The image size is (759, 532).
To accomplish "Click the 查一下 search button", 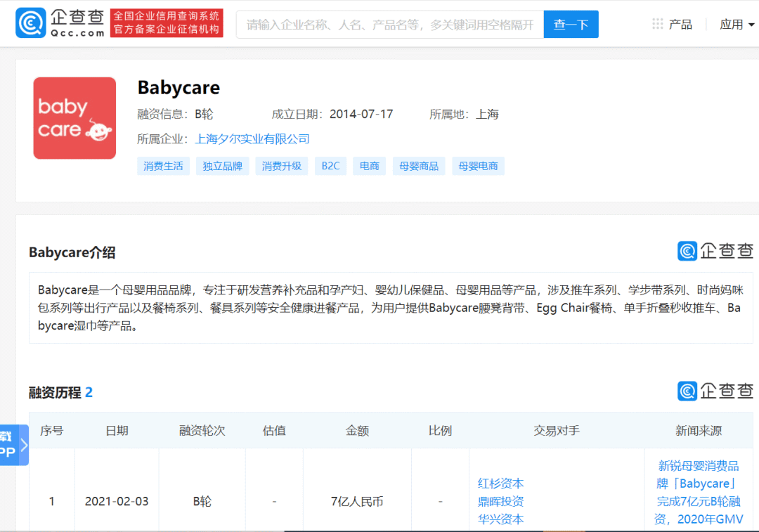I will pyautogui.click(x=571, y=25).
